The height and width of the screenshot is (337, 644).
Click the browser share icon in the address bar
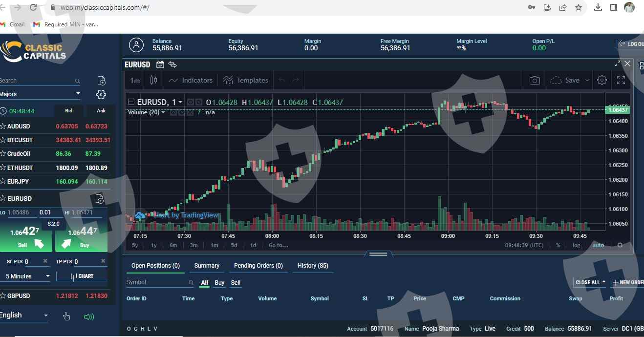[x=563, y=7]
